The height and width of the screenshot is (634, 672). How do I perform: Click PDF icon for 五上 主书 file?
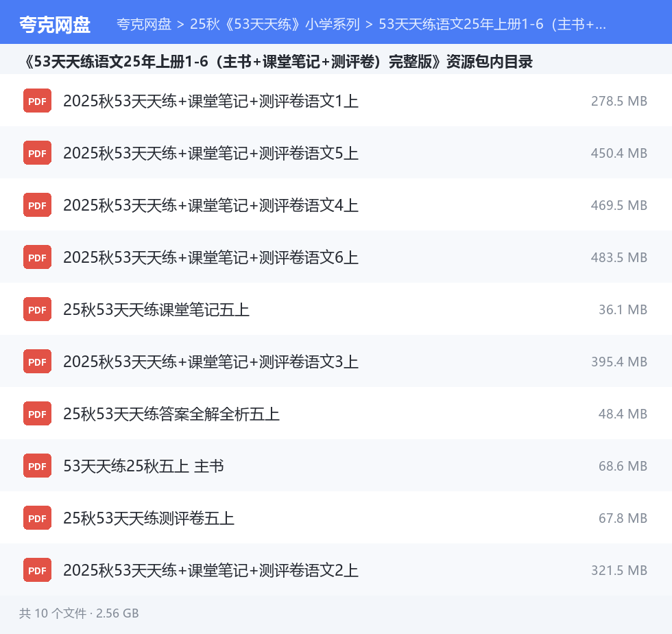(x=37, y=466)
